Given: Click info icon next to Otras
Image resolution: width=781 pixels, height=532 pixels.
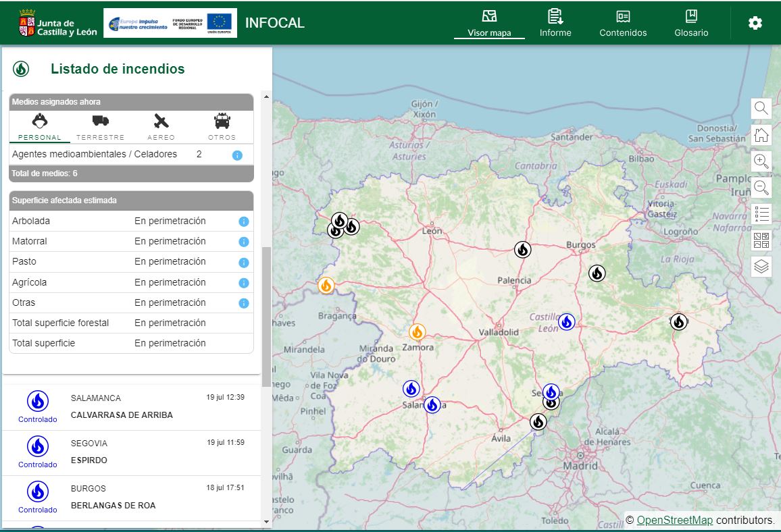Looking at the screenshot, I should tap(244, 303).
